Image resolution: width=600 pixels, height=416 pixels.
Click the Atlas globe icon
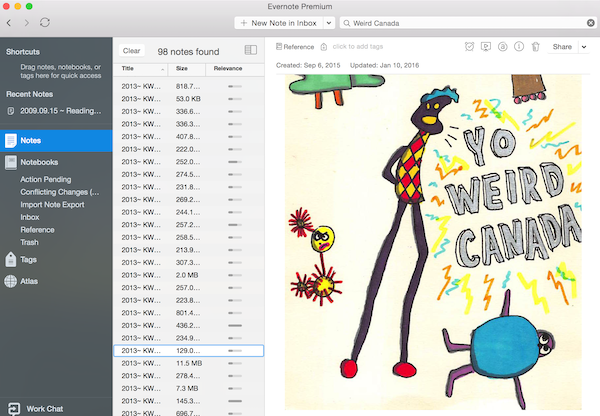(10, 281)
